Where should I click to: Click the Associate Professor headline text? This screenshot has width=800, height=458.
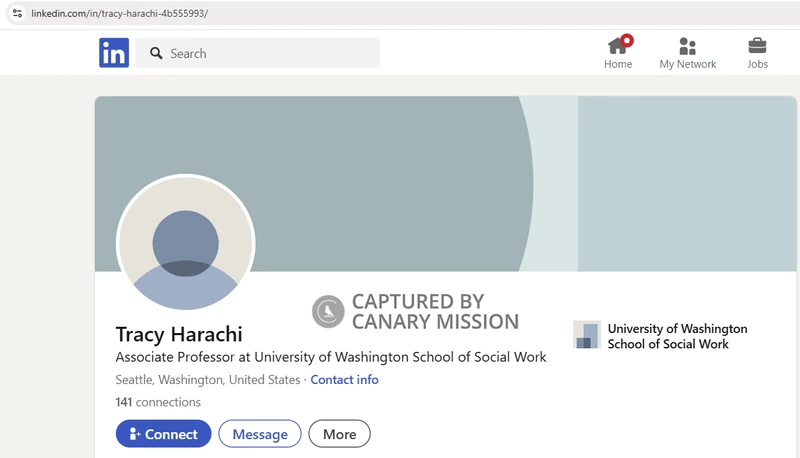[x=331, y=357]
